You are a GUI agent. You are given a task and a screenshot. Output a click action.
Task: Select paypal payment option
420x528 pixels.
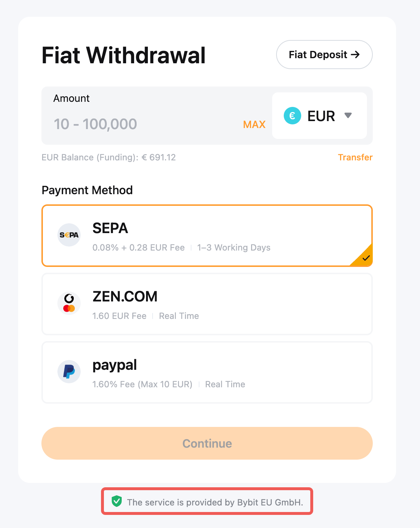tap(207, 372)
